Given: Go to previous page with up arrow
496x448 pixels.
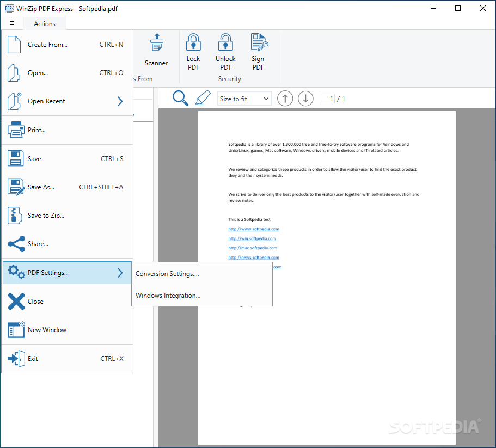Looking at the screenshot, I should [285, 99].
